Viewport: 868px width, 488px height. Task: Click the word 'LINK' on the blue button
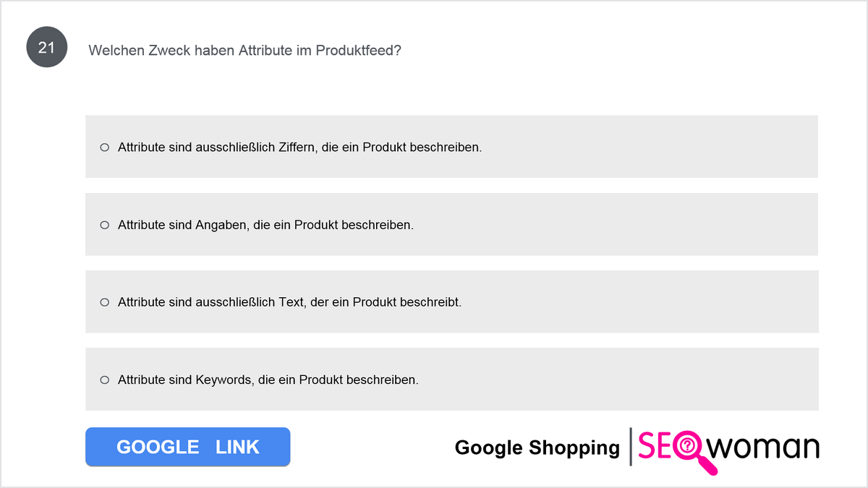click(x=237, y=447)
